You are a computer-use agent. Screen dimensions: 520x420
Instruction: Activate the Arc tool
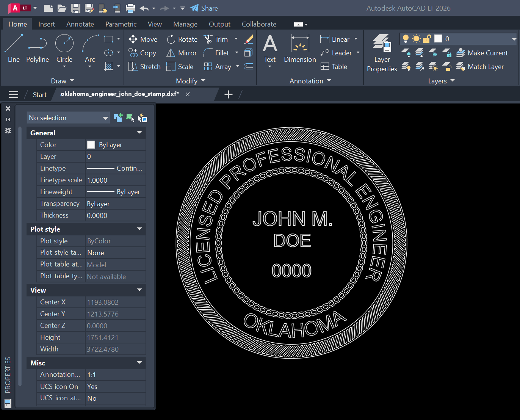(90, 49)
